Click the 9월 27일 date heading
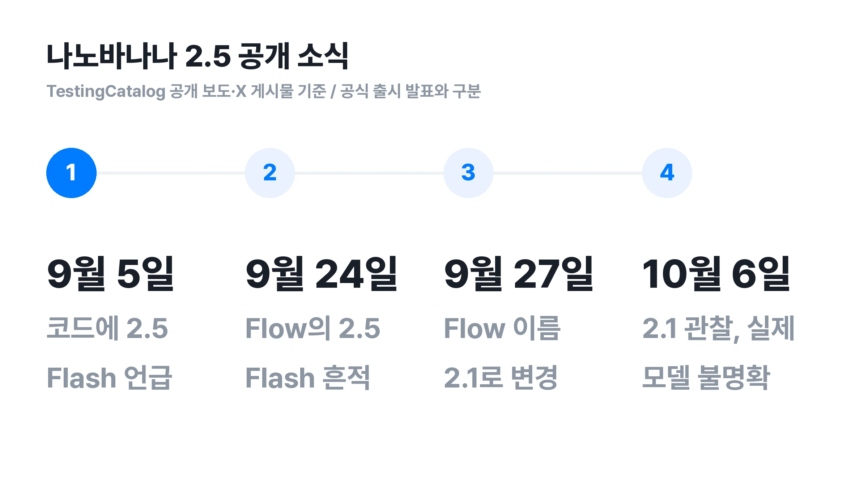This screenshot has width=868, height=488. (x=519, y=274)
